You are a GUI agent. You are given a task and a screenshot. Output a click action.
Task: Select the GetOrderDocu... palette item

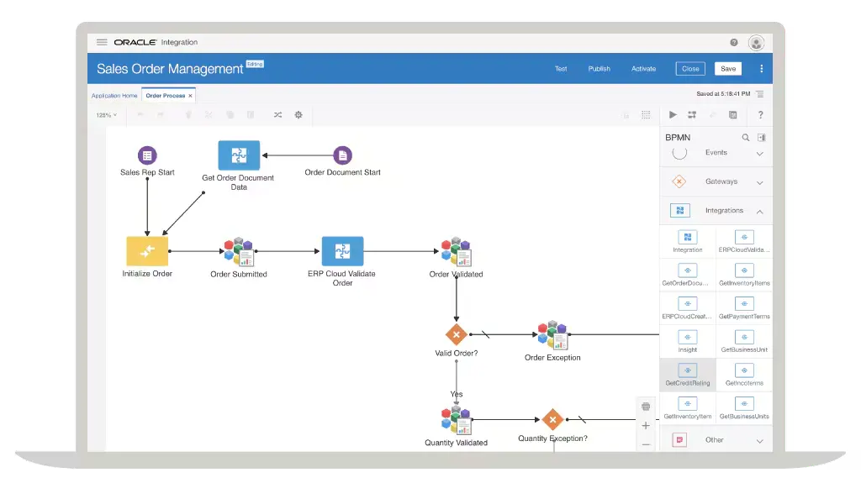coord(688,275)
